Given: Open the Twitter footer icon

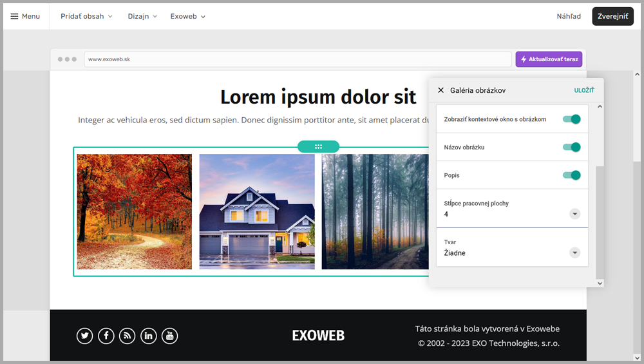Looking at the screenshot, I should pyautogui.click(x=84, y=336).
